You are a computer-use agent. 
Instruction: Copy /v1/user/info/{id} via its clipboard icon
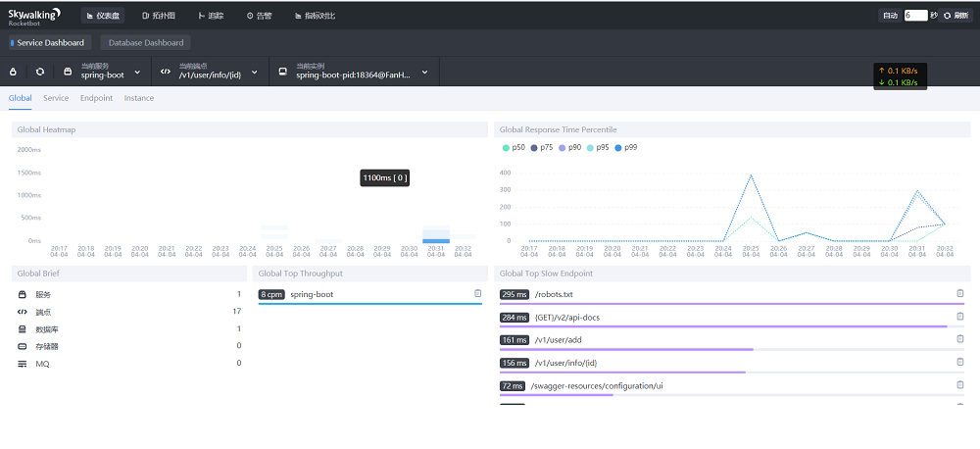[x=960, y=362]
